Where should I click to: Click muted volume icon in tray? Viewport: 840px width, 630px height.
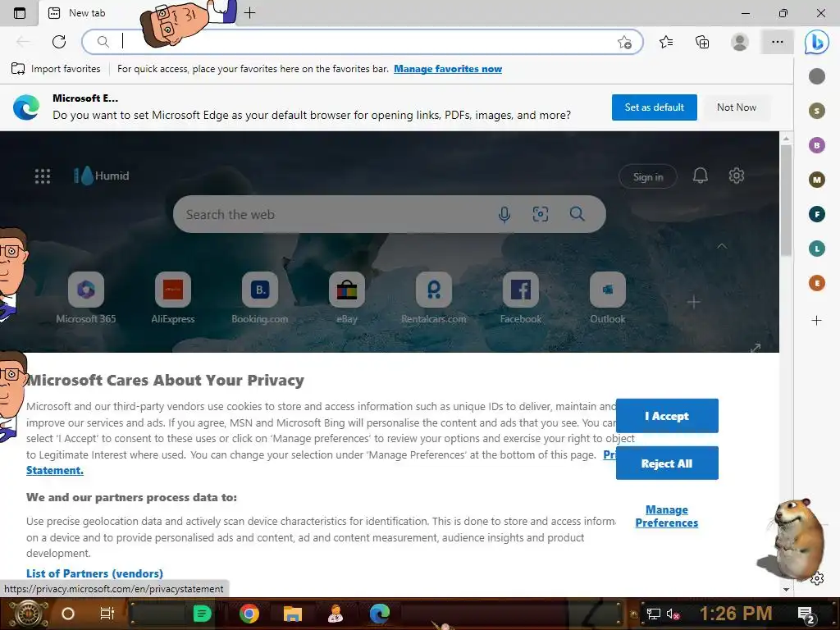673,614
